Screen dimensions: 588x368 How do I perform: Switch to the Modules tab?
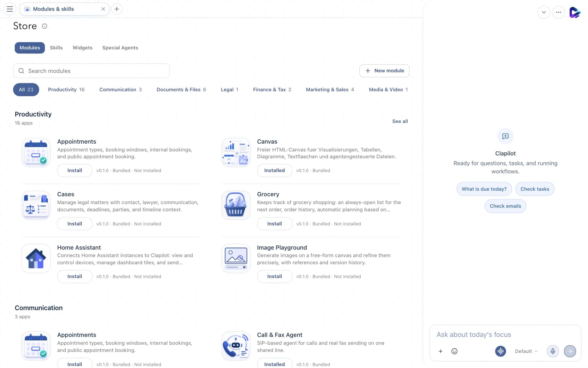[30, 48]
